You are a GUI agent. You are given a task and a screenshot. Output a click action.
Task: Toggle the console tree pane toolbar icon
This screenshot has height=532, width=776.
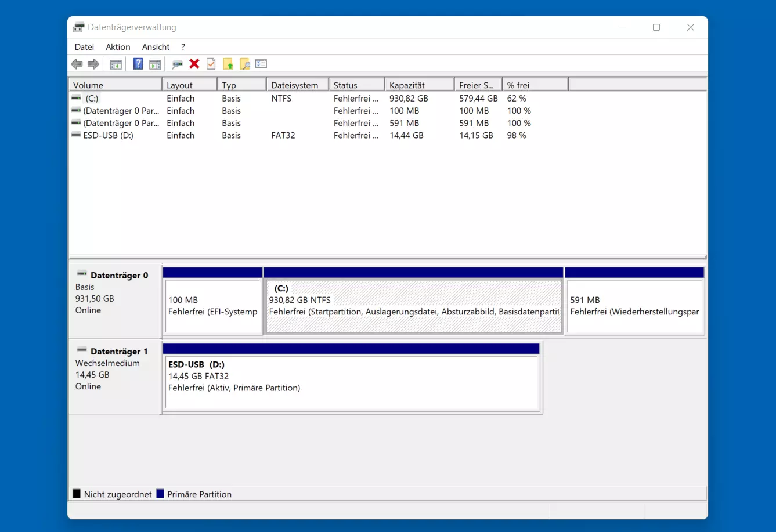point(116,64)
